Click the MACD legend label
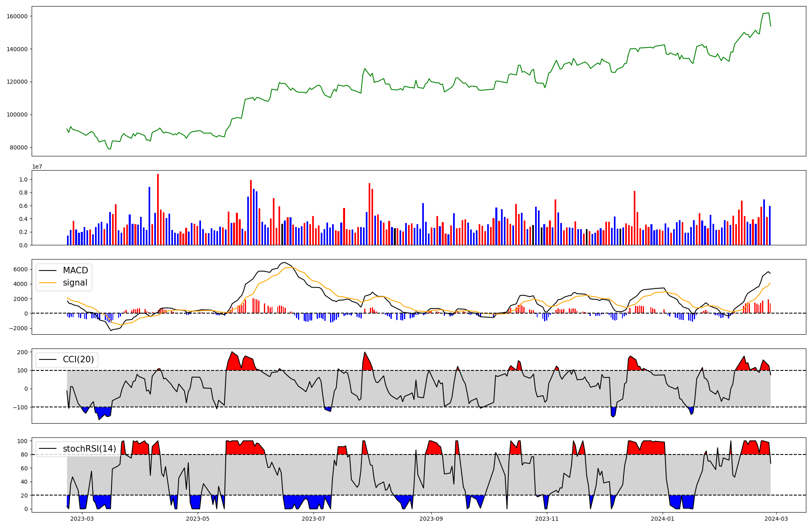The image size is (812, 528). pyautogui.click(x=75, y=270)
